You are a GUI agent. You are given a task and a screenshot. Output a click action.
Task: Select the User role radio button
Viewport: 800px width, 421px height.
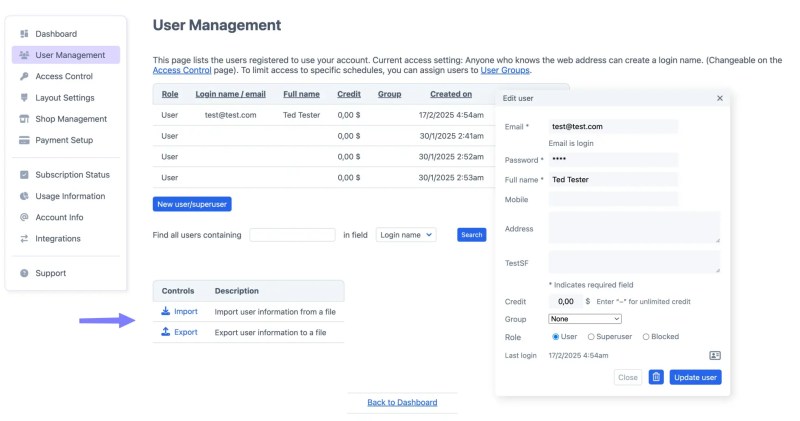coord(556,337)
